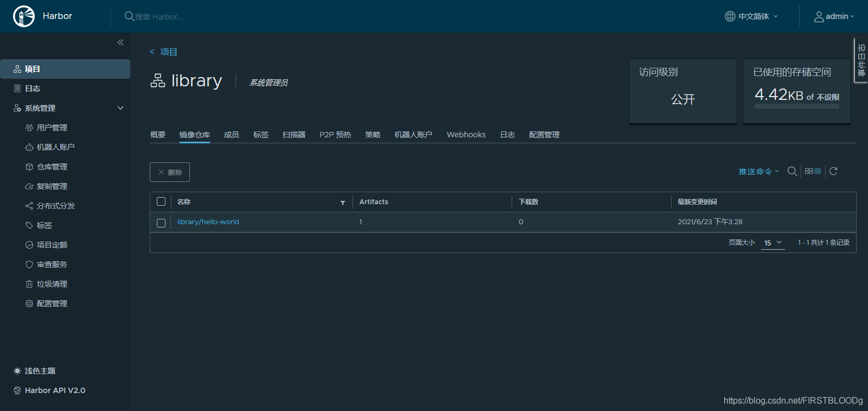Click the 删除 delete button
This screenshot has height=411, width=868.
[170, 172]
